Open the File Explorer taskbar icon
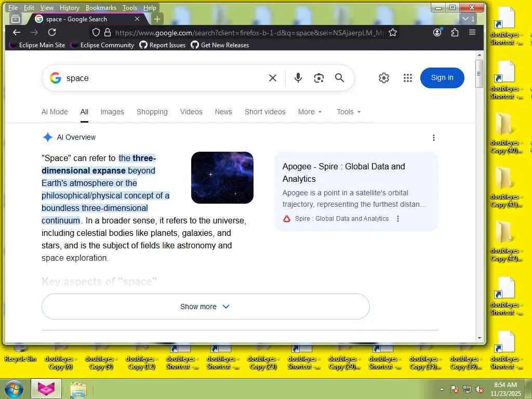The height and width of the screenshot is (399, 532). coord(78,390)
